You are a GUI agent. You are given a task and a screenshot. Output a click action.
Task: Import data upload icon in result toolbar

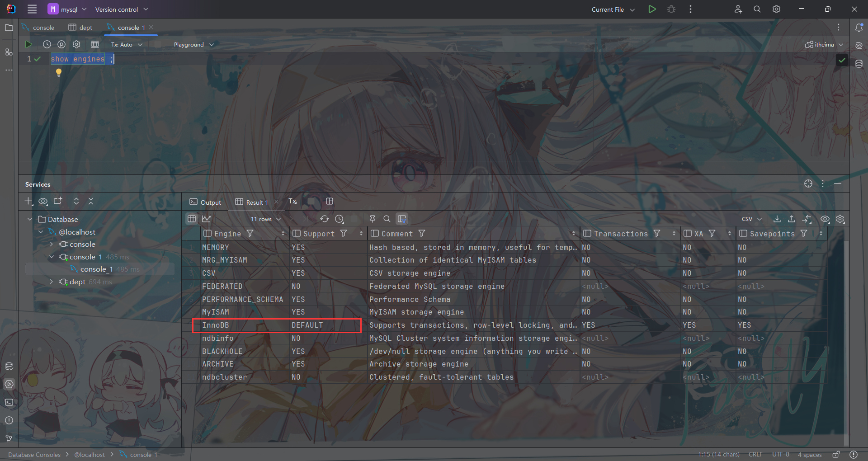point(792,219)
